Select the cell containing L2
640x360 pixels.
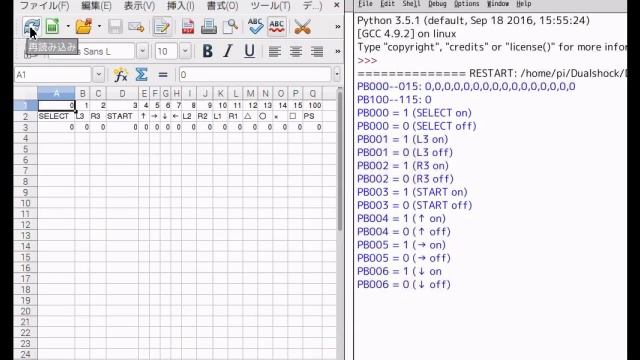[189, 116]
